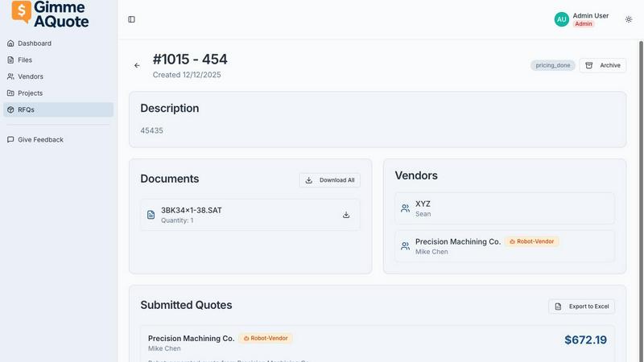The height and width of the screenshot is (362, 644).
Task: Click the Gimme AQuote logo
Action: pyautogui.click(x=50, y=14)
